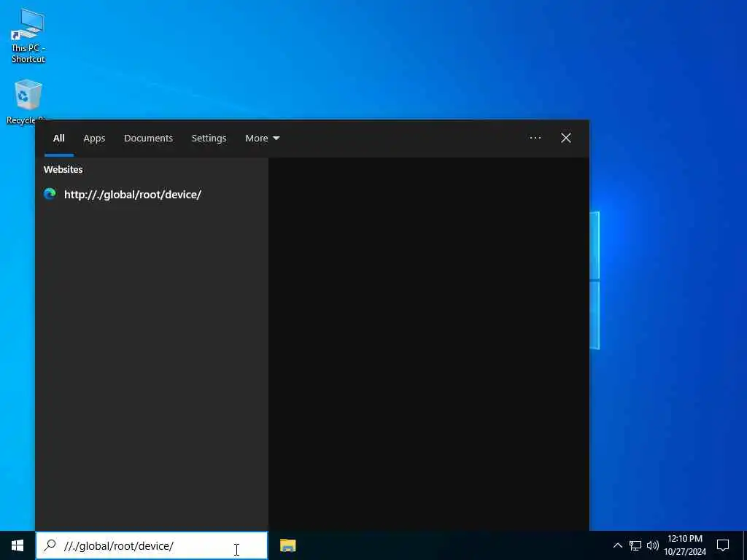
Task: Switch to the Documents search tab
Action: click(149, 138)
